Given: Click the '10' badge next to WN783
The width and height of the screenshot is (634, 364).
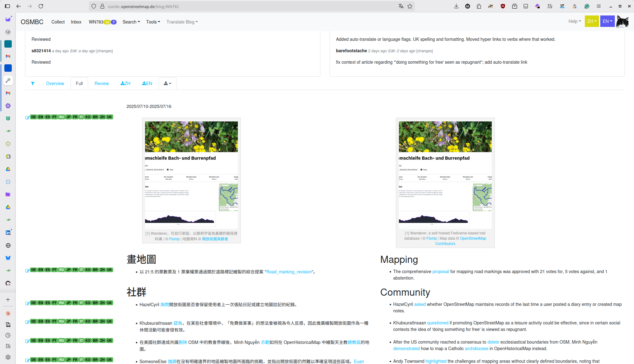Looking at the screenshot, I should tap(107, 22).
